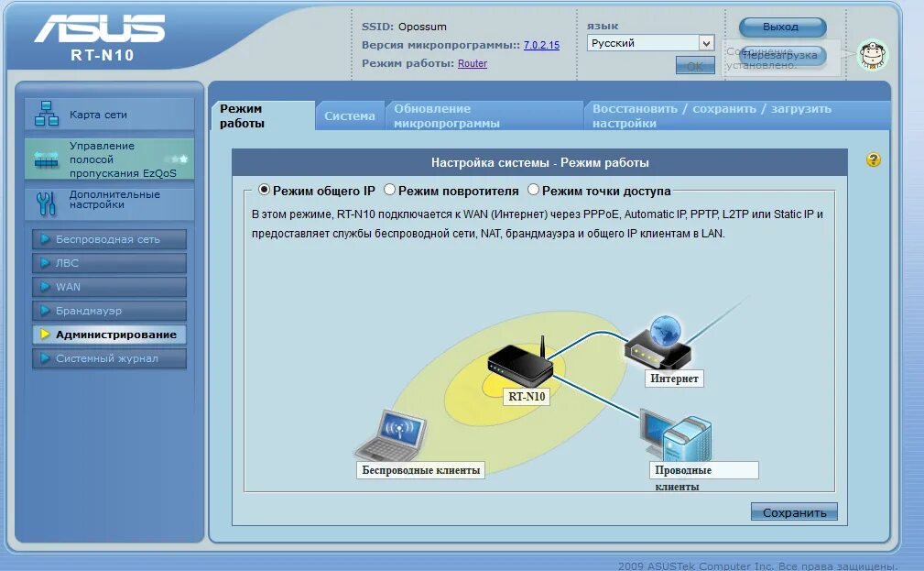
Task: Open firmware version link 7.0.2.15
Action: pos(541,45)
